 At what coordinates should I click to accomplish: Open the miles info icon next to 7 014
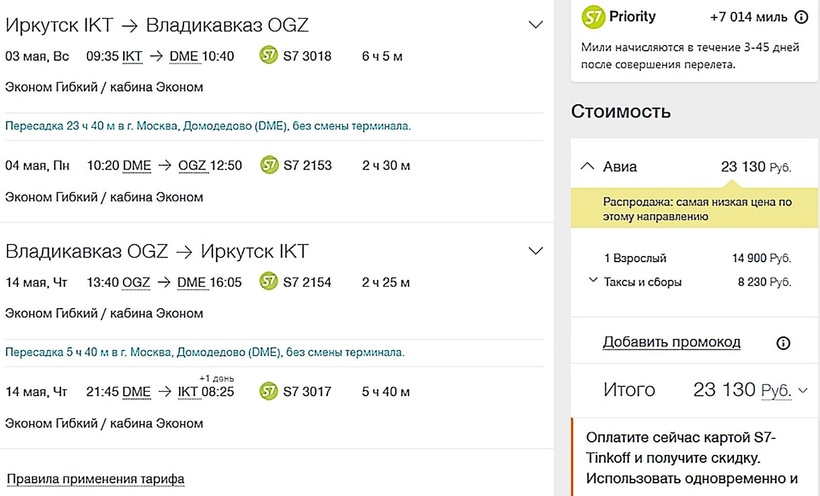[x=801, y=17]
